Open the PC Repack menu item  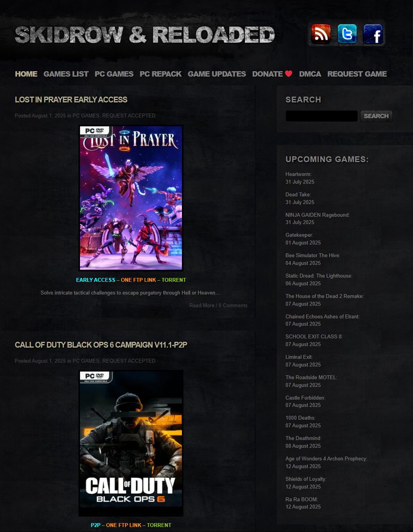161,74
